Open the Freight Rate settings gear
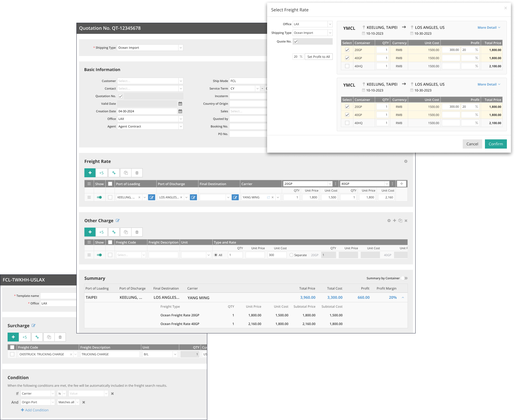The image size is (515, 420). (x=406, y=161)
